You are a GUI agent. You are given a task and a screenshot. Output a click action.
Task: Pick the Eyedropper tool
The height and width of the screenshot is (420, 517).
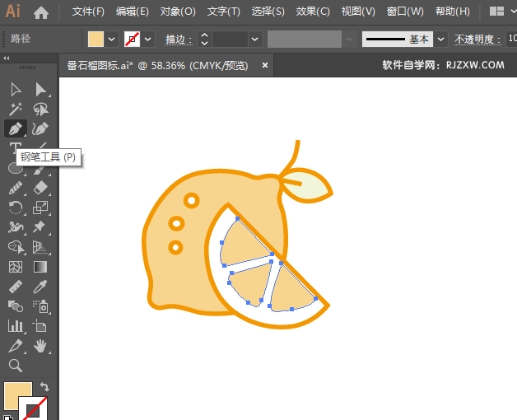point(40,287)
